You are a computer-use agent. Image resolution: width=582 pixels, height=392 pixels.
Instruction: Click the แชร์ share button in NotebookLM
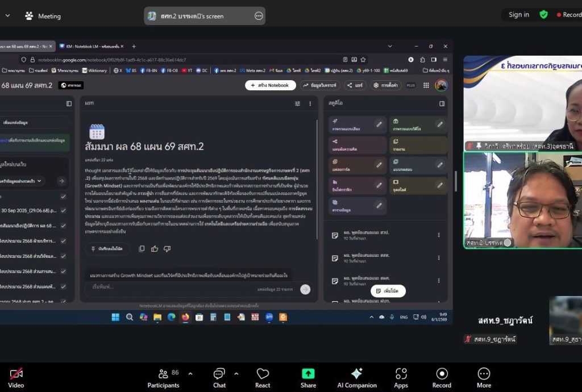[x=355, y=85]
